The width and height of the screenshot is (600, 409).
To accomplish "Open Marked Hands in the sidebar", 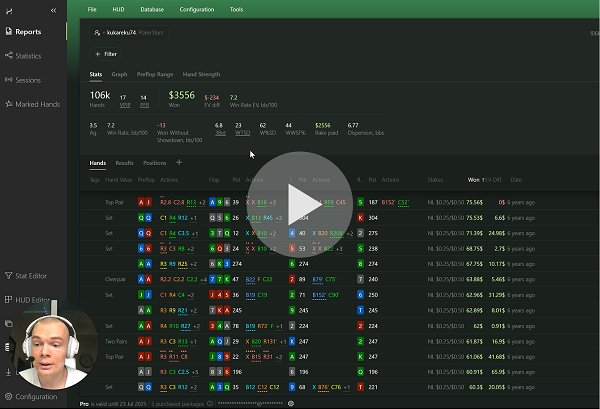I will pyautogui.click(x=33, y=104).
